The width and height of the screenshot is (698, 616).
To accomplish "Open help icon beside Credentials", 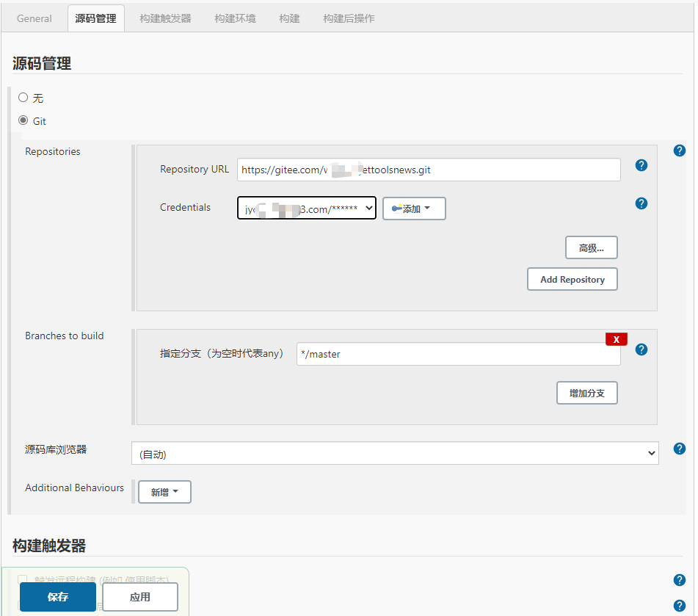I will tap(641, 203).
